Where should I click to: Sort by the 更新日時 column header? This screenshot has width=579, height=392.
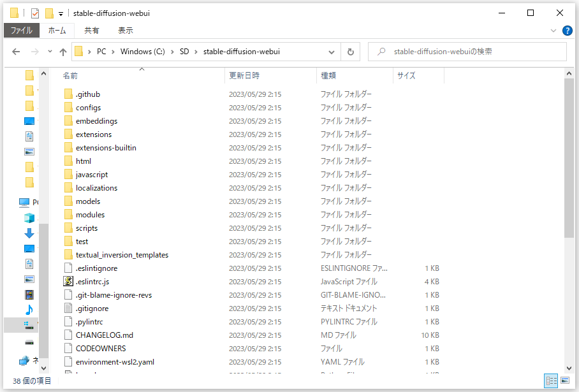pos(244,76)
